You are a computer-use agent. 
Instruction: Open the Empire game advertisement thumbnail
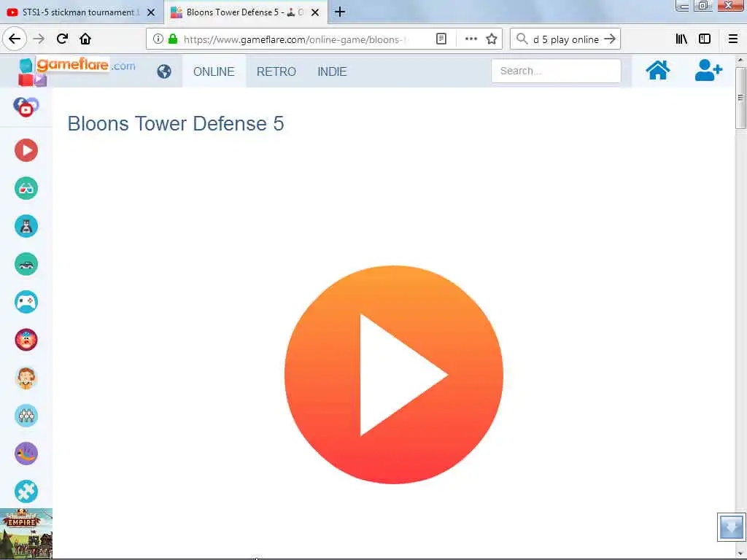point(26,533)
